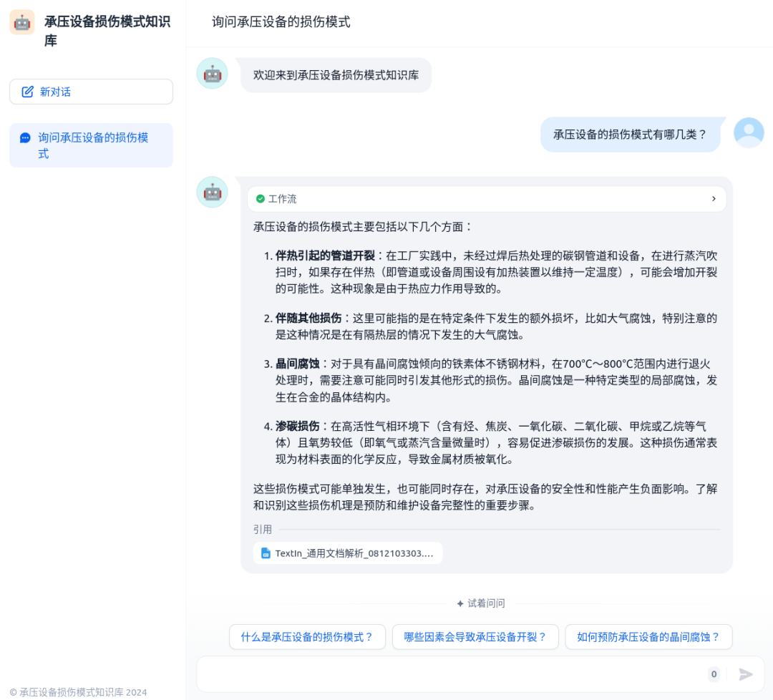
Task: Click the cited document file icon
Action: 266,553
